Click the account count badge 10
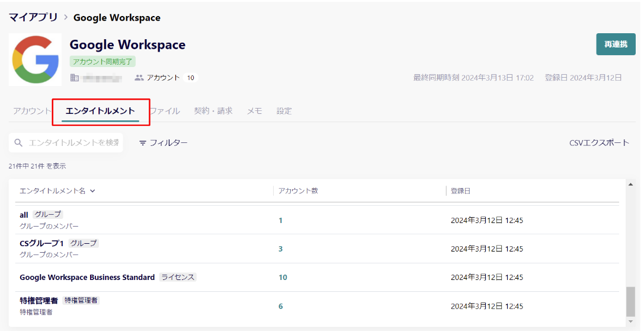The image size is (644, 331). pyautogui.click(x=191, y=78)
